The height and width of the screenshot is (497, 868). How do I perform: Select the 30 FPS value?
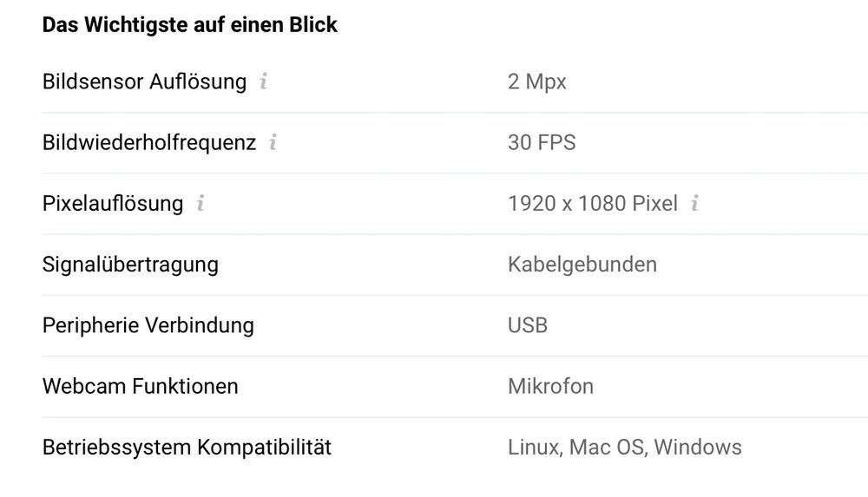point(542,142)
